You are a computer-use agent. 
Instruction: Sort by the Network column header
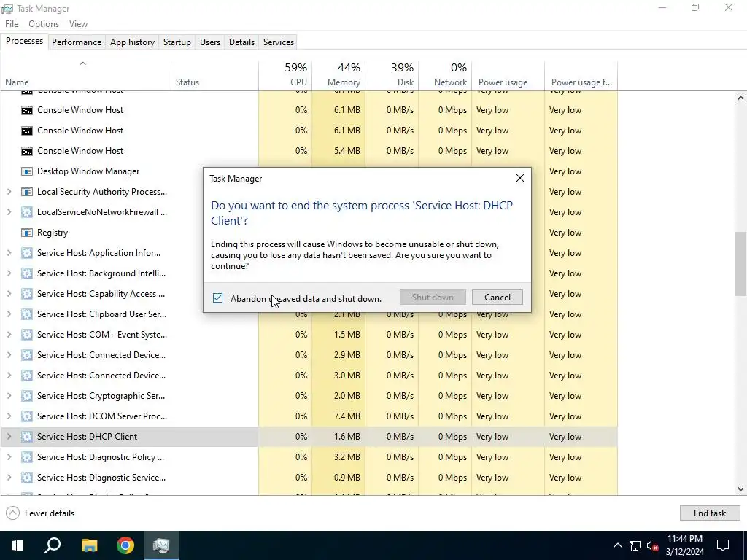pos(446,75)
